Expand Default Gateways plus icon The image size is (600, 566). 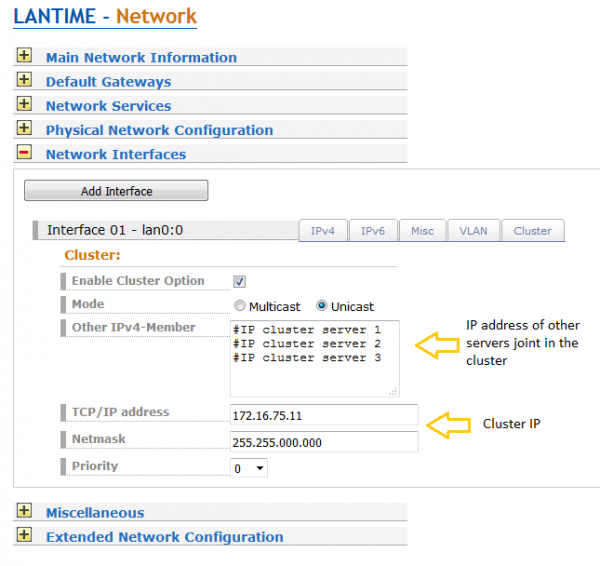click(x=24, y=80)
